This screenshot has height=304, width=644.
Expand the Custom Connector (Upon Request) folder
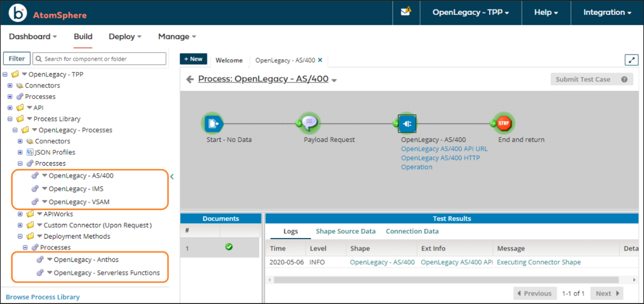click(20, 225)
